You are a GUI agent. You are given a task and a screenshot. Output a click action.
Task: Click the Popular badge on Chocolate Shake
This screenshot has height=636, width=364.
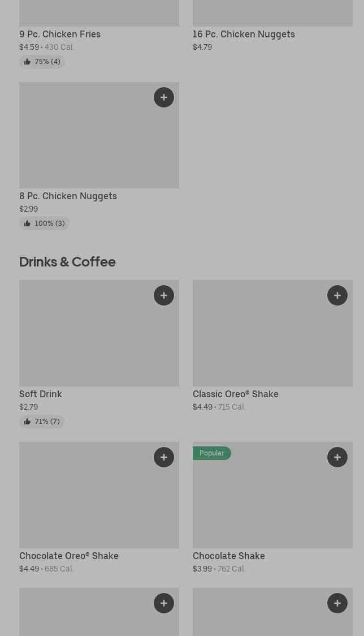pyautogui.click(x=212, y=453)
